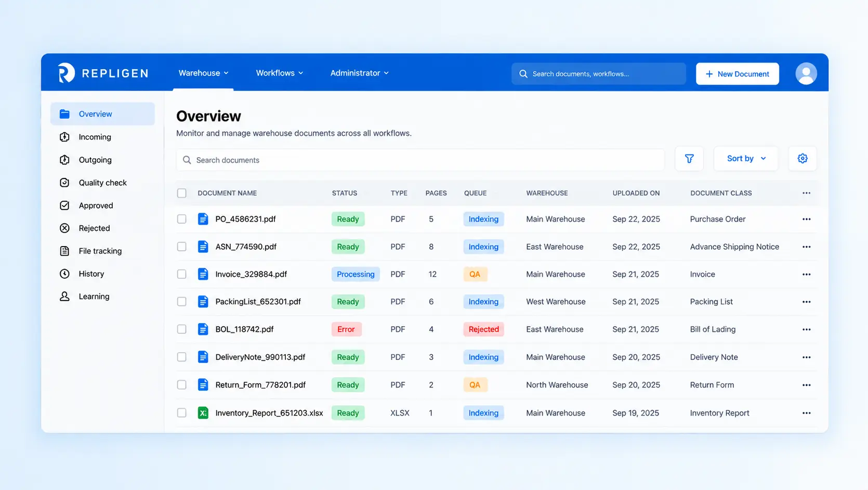The height and width of the screenshot is (490, 868).
Task: Check the box for PackingList_652301.pdf
Action: [181, 302]
